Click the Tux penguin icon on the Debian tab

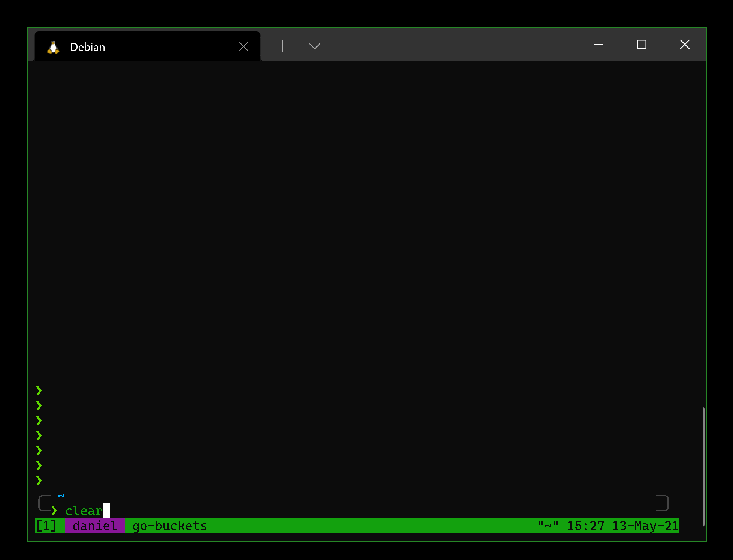pyautogui.click(x=53, y=46)
